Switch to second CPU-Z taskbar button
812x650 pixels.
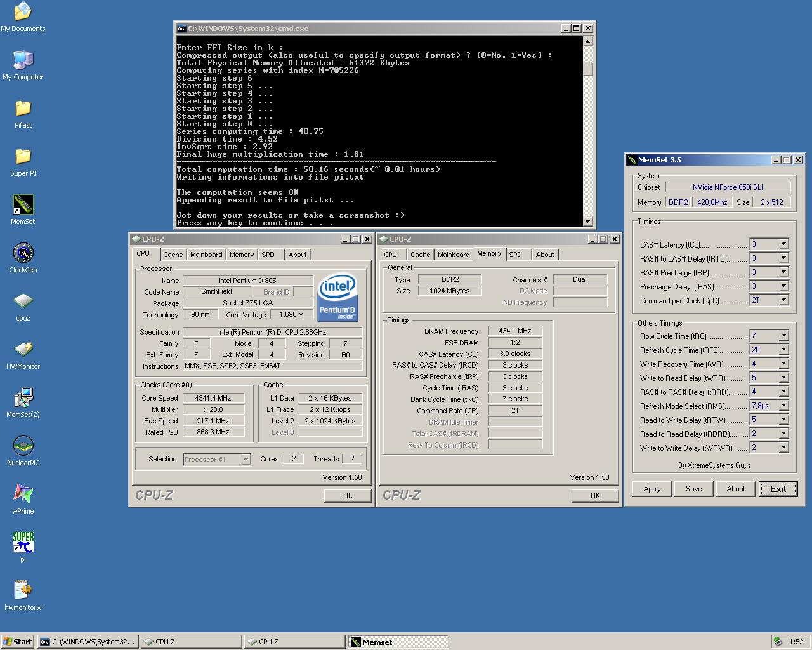[294, 642]
